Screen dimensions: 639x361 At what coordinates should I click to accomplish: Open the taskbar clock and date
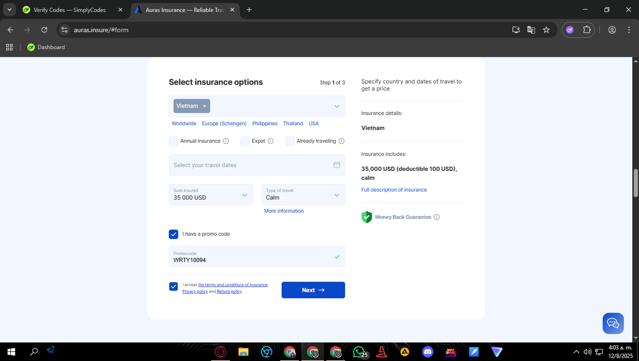pyautogui.click(x=620, y=352)
